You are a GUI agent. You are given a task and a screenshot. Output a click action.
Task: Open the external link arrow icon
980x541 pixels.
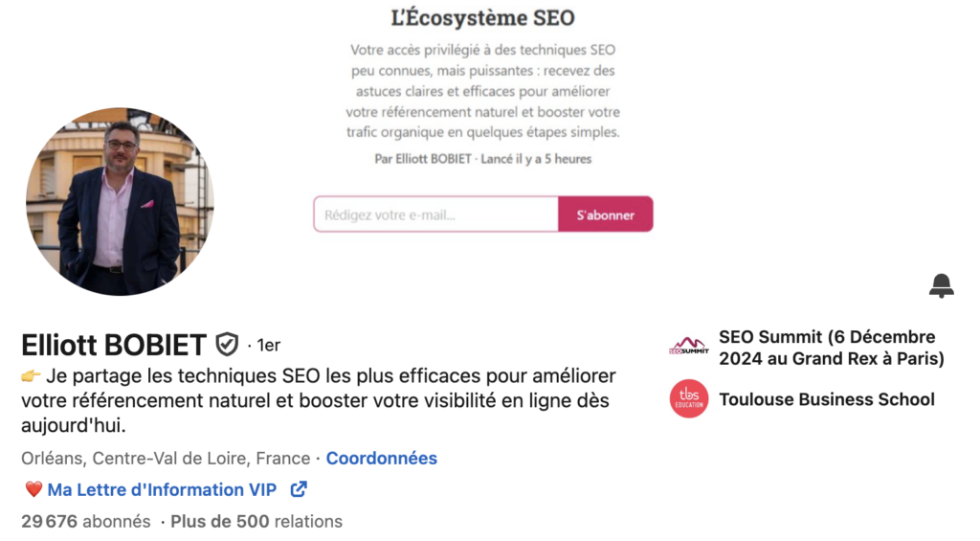299,489
